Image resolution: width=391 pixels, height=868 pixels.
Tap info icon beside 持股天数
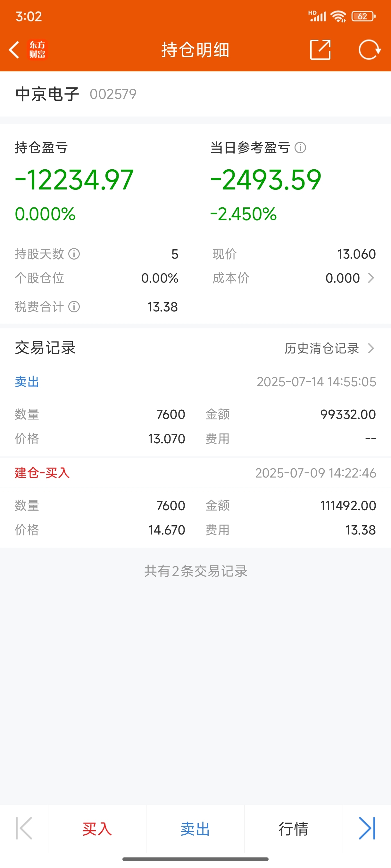(x=74, y=254)
